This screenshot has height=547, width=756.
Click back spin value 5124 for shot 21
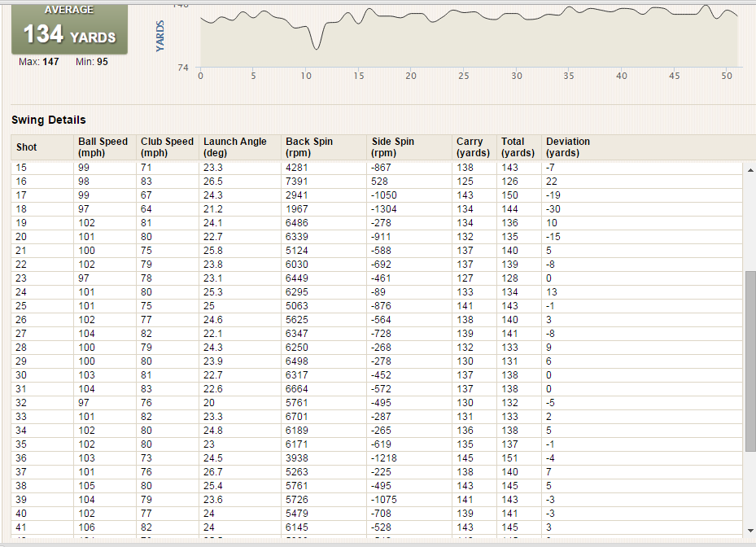296,251
